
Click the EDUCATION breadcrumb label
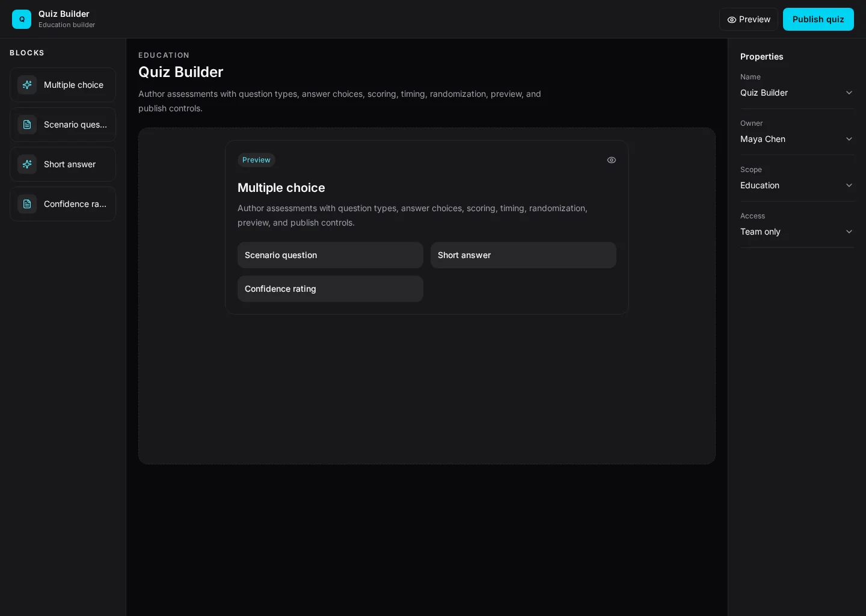coord(164,55)
